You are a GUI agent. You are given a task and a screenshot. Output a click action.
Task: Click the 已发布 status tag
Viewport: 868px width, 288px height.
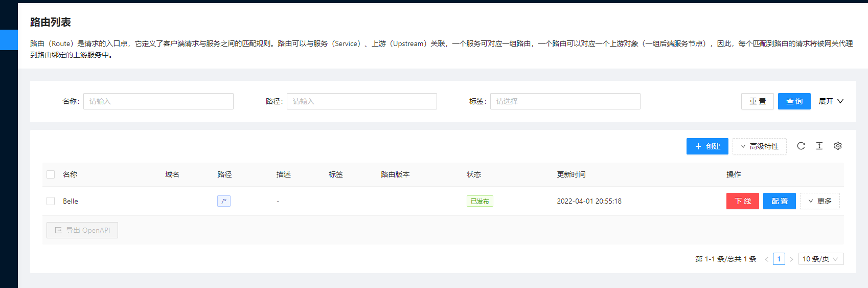pos(479,201)
